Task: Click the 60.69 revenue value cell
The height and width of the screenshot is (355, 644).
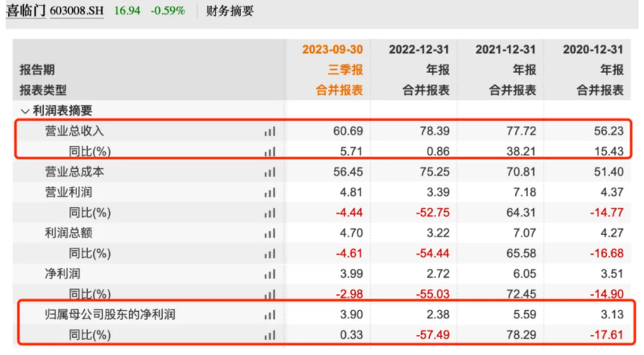Action: click(349, 131)
